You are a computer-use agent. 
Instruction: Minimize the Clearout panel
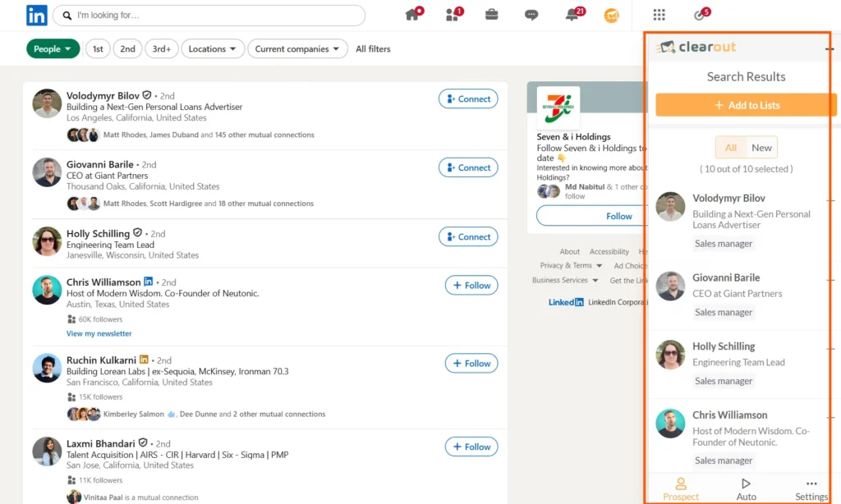click(830, 48)
